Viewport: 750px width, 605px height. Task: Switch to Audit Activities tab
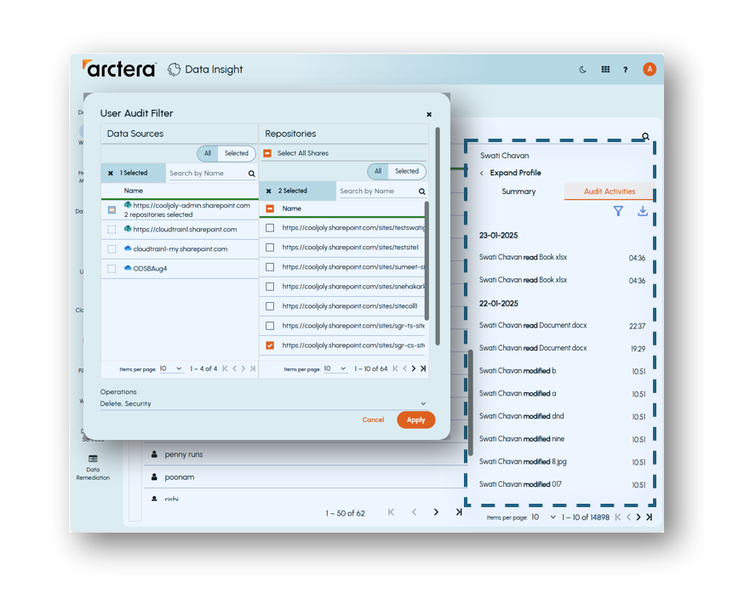(609, 191)
